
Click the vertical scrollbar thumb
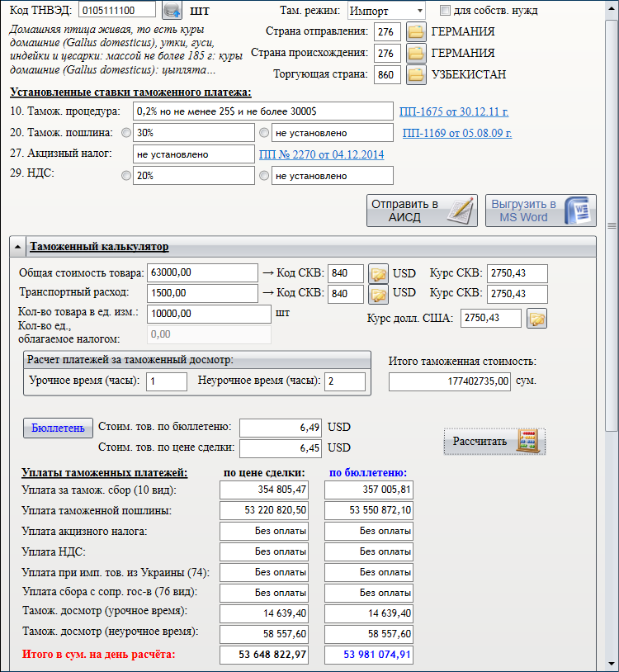[612, 225]
